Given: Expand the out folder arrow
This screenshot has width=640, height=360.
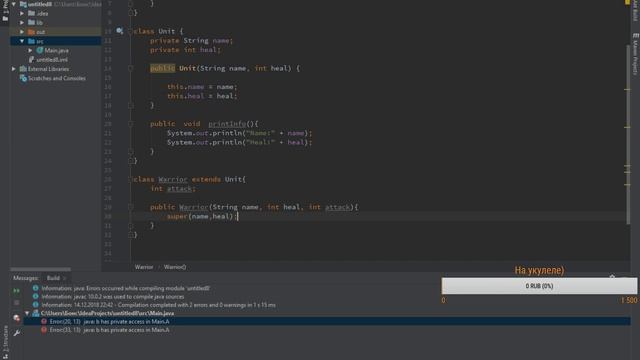Looking at the screenshot, I should (22, 32).
